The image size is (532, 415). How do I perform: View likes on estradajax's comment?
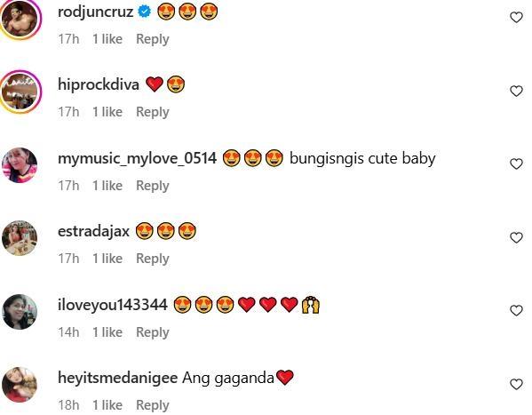coord(107,259)
